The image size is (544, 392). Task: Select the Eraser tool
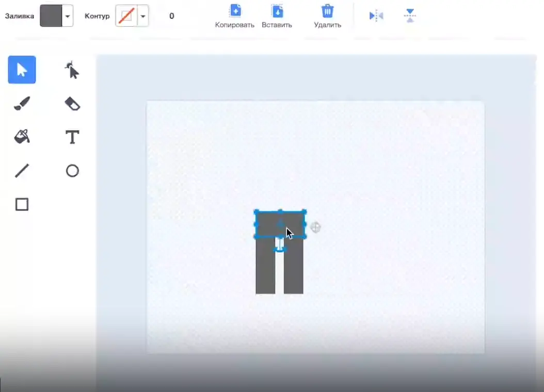coord(72,104)
